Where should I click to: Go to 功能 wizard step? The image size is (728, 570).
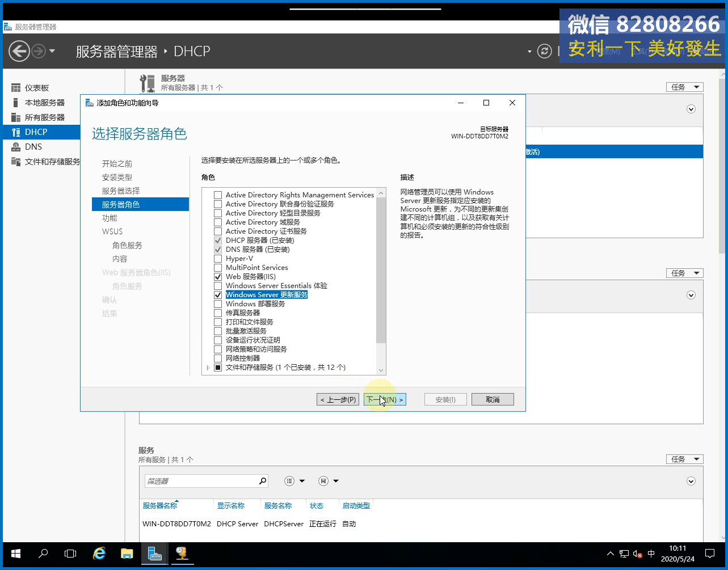[x=110, y=218]
